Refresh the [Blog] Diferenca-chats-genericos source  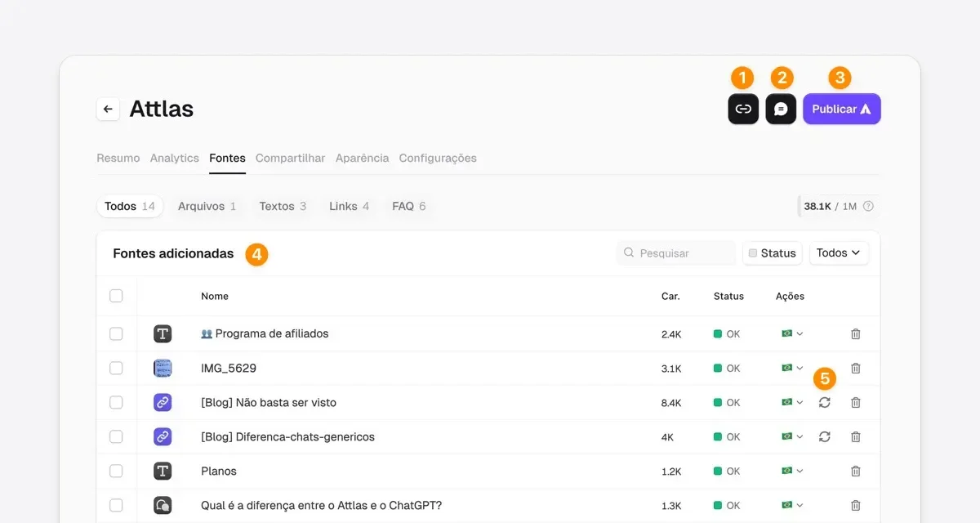[x=824, y=436]
